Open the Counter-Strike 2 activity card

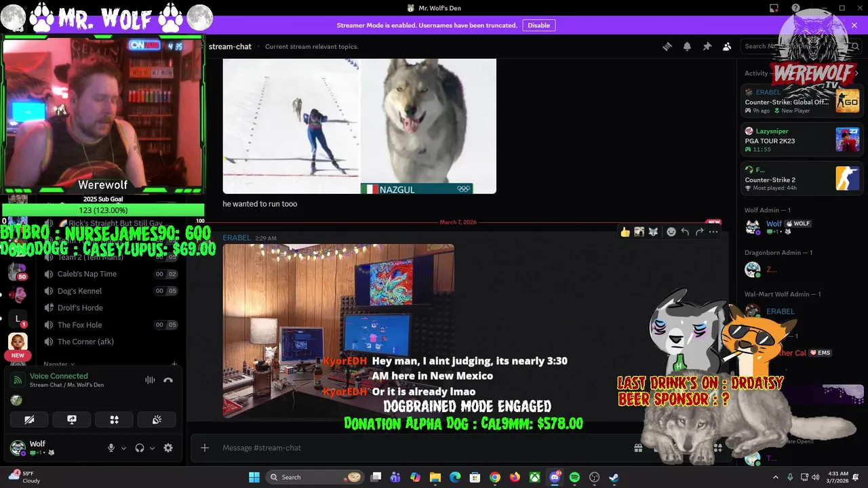click(802, 179)
